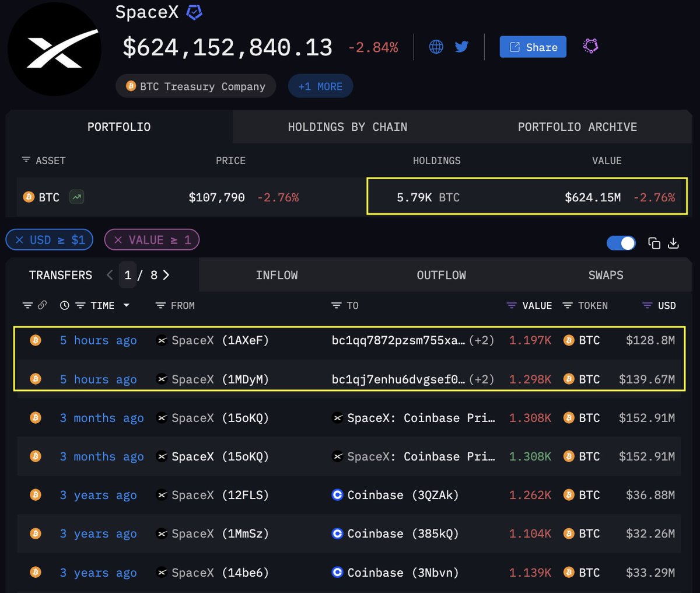Screen dimensions: 700x593
Task: Open the VALUE column filter
Action: pyautogui.click(x=512, y=305)
